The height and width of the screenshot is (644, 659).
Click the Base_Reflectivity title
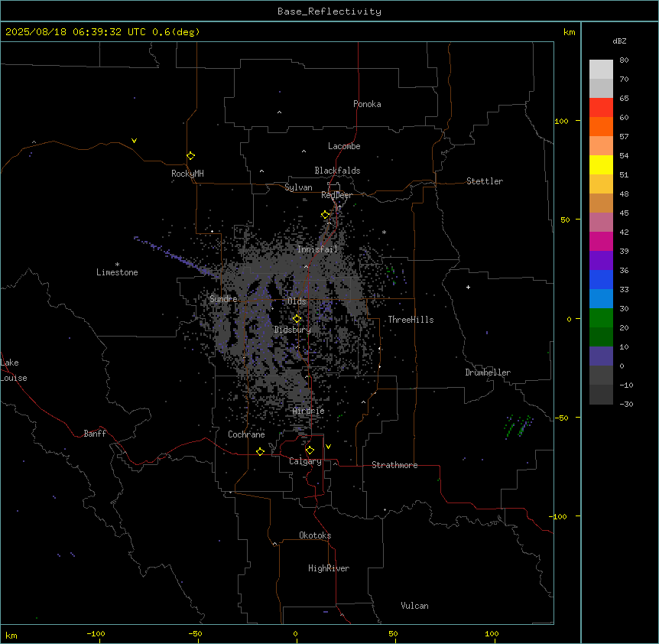(329, 11)
